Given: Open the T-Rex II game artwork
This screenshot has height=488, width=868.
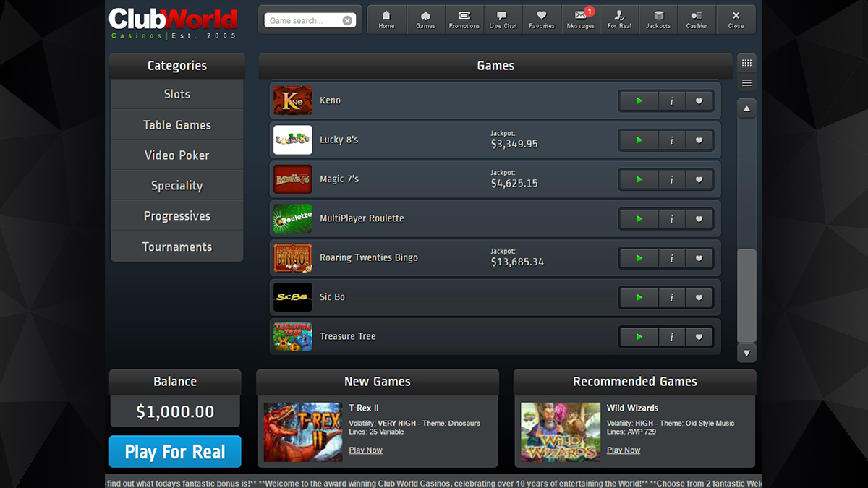Looking at the screenshot, I should (x=303, y=432).
